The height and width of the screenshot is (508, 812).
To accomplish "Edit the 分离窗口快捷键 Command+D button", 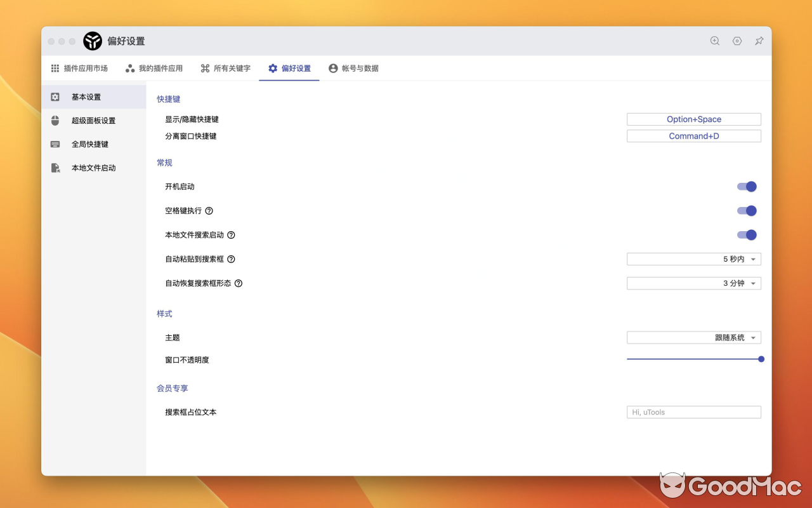I will [x=693, y=135].
